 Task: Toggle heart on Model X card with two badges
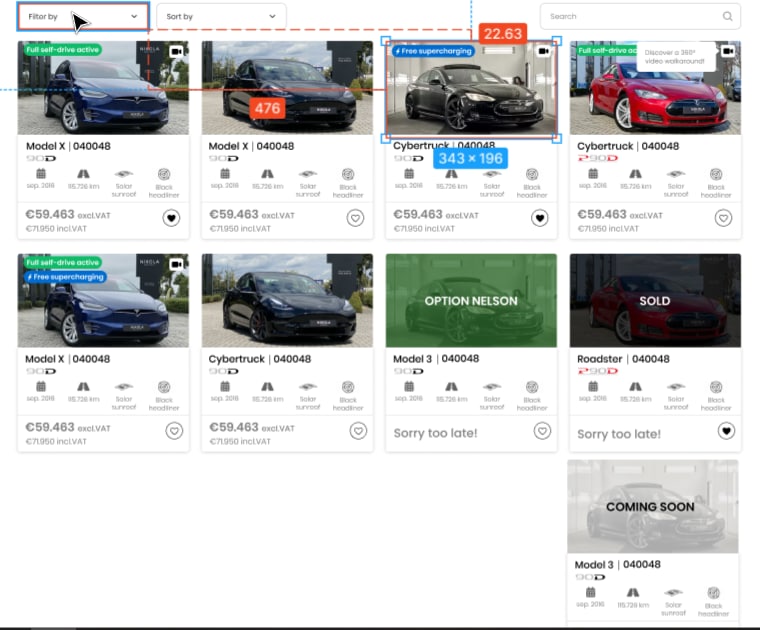click(x=174, y=431)
